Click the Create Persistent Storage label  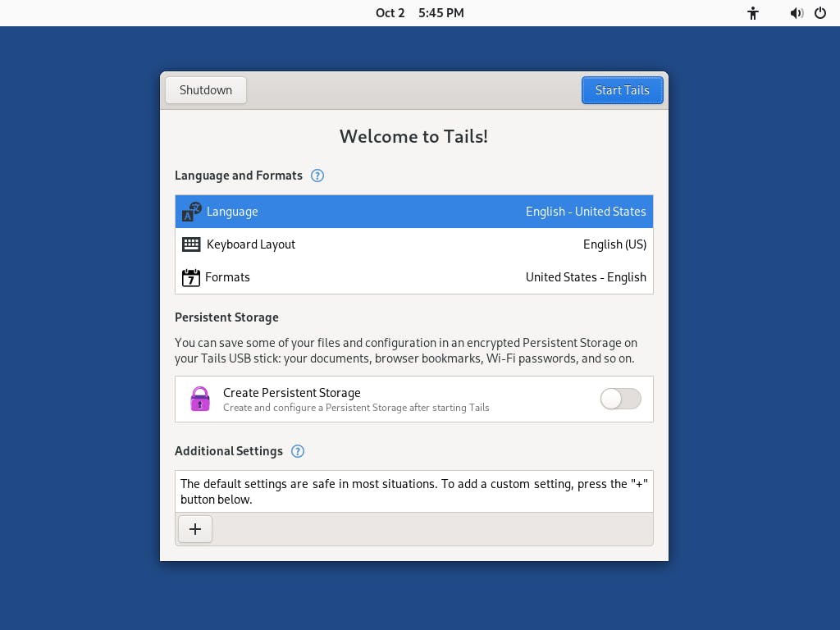pyautogui.click(x=291, y=393)
